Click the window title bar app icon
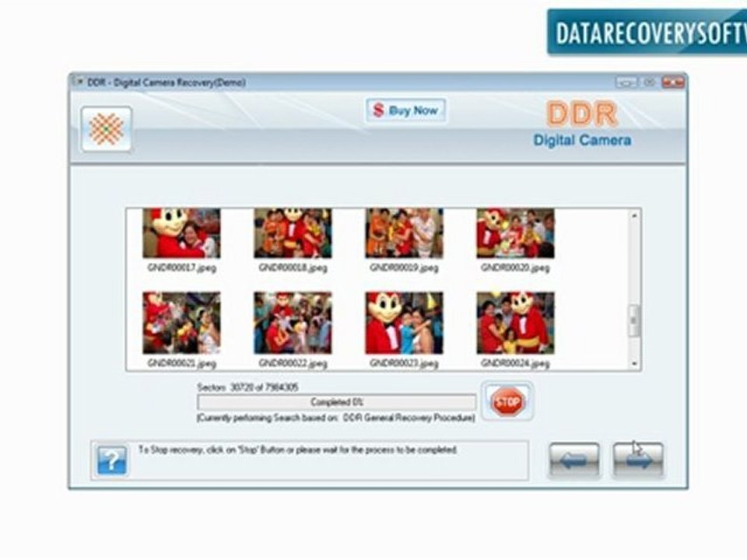Image resolution: width=747 pixels, height=560 pixels. tap(78, 82)
